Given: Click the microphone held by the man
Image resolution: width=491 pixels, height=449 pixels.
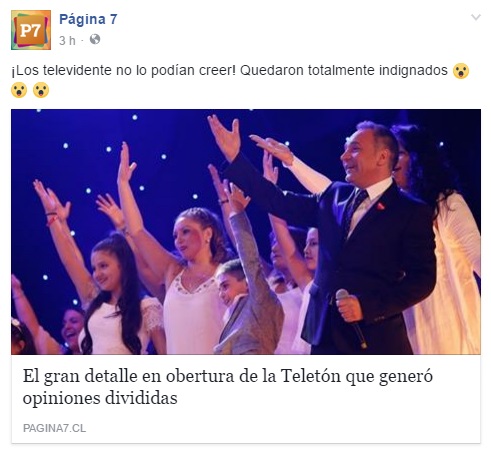Looking at the screenshot, I should pyautogui.click(x=351, y=318).
